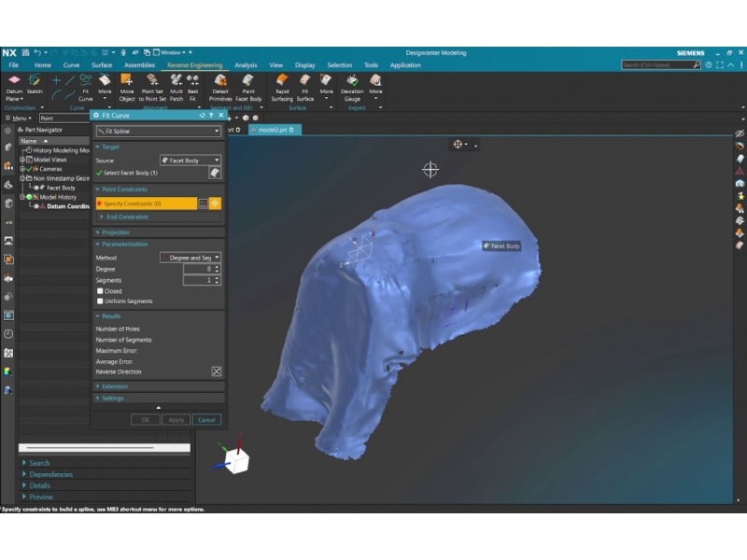The height and width of the screenshot is (560, 747).
Task: Expand the Projection section
Action: click(116, 232)
